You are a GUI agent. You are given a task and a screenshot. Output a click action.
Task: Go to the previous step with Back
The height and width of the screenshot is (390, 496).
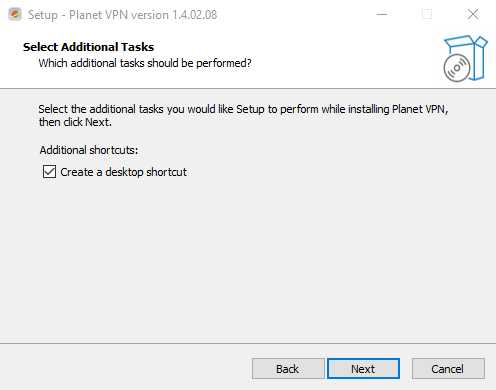click(288, 369)
